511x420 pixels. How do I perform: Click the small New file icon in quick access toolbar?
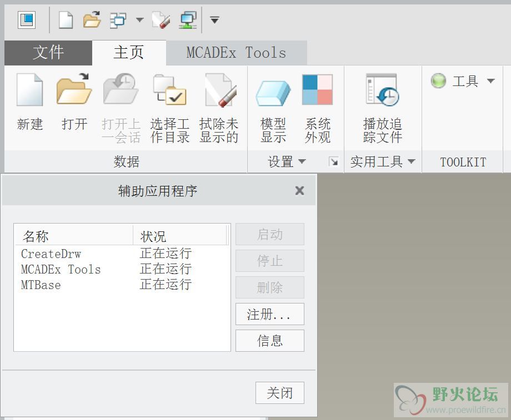pyautogui.click(x=66, y=20)
